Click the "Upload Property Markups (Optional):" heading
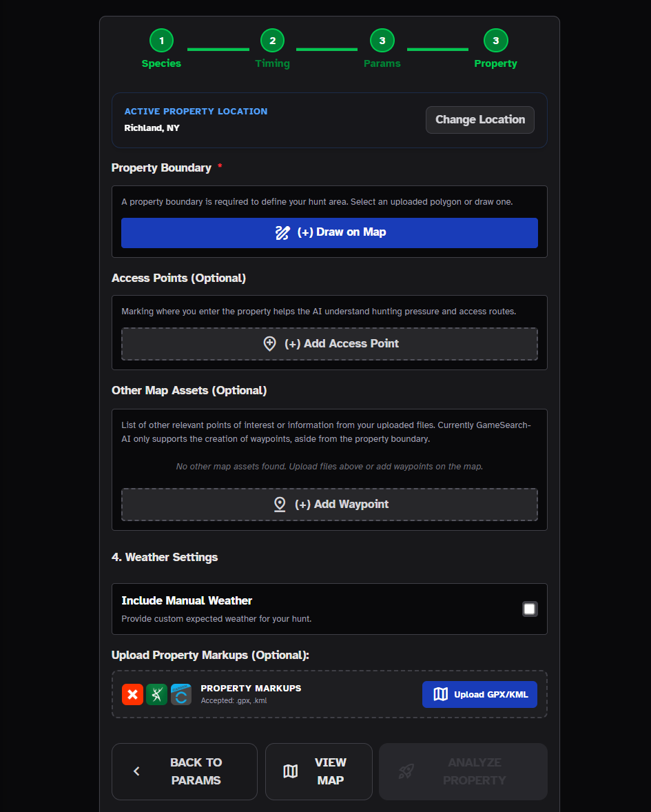Screen dimensions: 651x812 click(210, 655)
